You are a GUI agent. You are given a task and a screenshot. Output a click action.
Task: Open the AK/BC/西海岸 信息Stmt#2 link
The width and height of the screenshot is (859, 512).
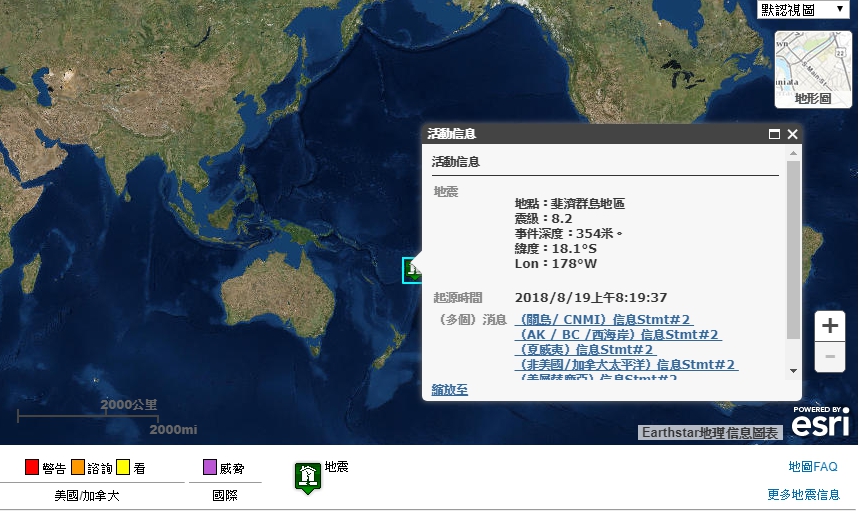[618, 335]
